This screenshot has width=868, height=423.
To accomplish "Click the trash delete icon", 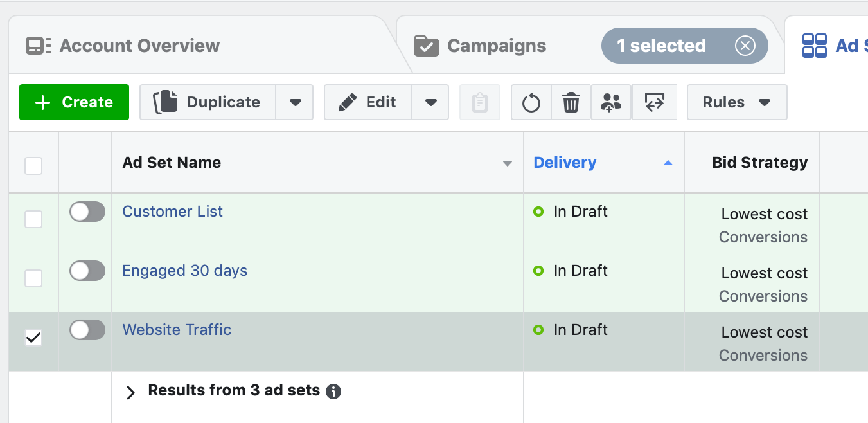I will click(571, 102).
